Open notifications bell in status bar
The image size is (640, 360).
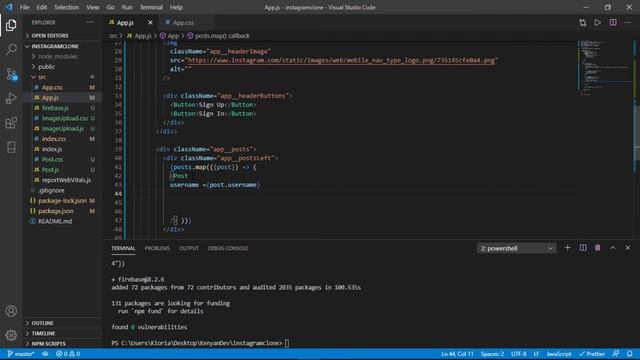pos(630,354)
